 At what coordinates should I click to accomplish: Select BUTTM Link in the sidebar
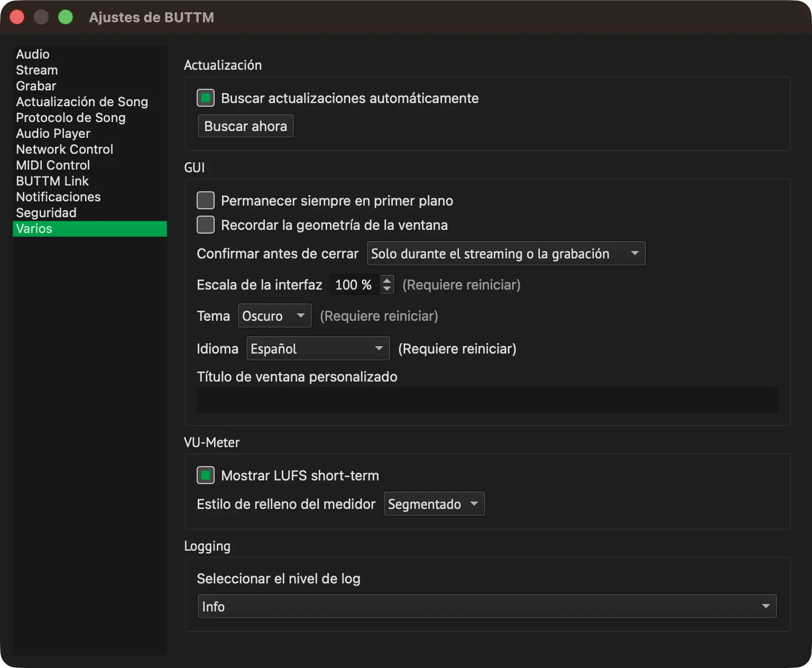tap(90, 181)
